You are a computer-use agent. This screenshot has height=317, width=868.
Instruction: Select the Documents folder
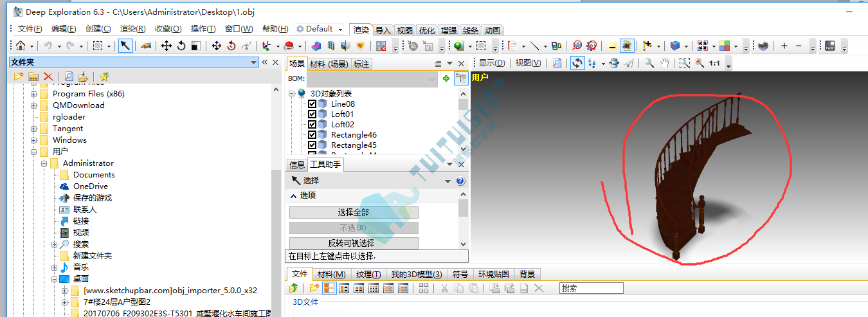94,175
